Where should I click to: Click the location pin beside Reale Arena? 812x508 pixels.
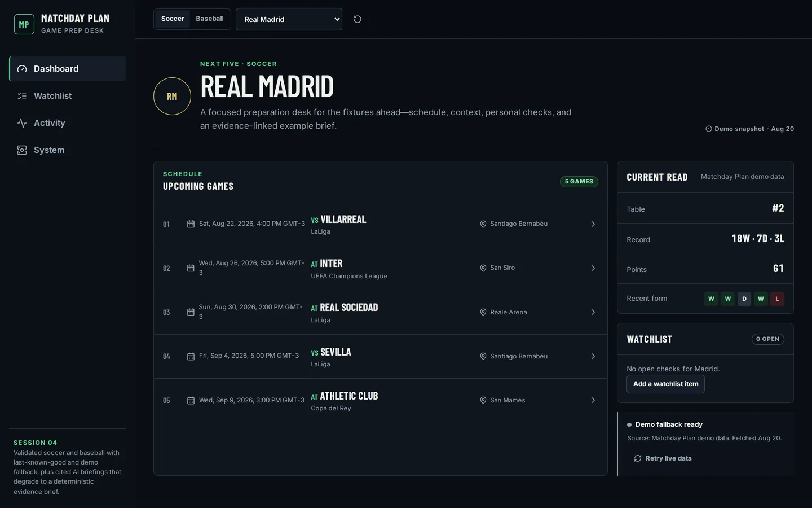[x=483, y=312]
